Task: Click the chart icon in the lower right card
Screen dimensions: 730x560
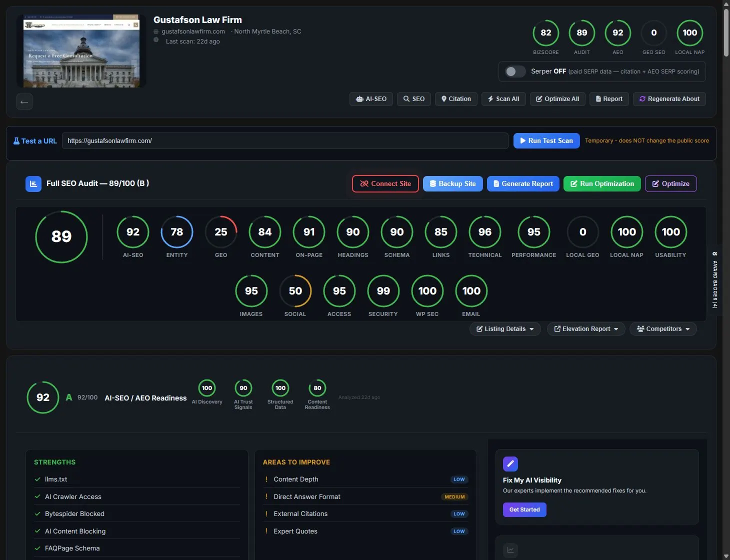Action: pos(510,550)
